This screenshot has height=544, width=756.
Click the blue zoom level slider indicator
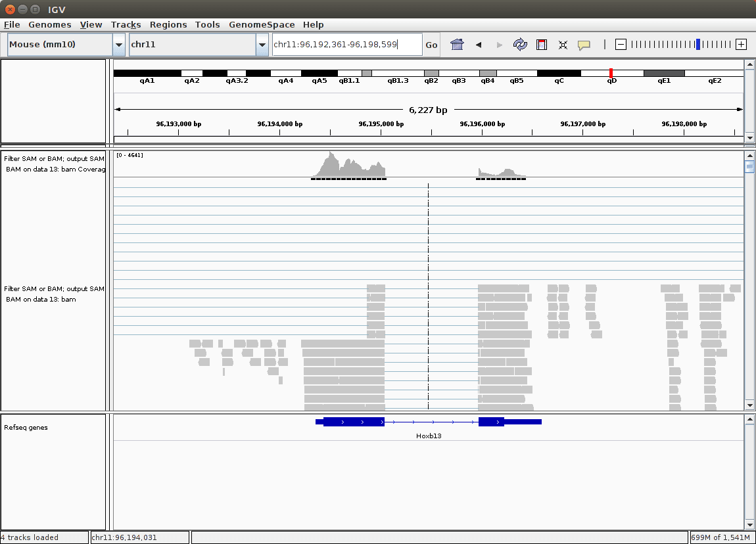tap(698, 45)
